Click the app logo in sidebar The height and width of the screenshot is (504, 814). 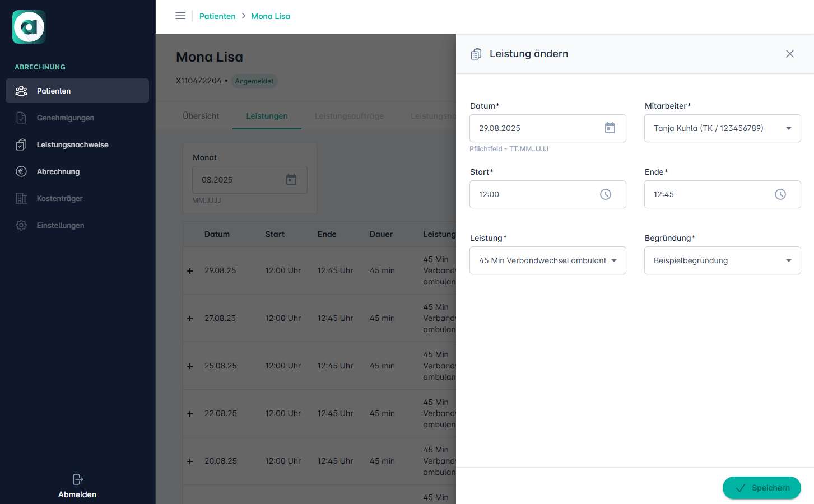tap(29, 27)
